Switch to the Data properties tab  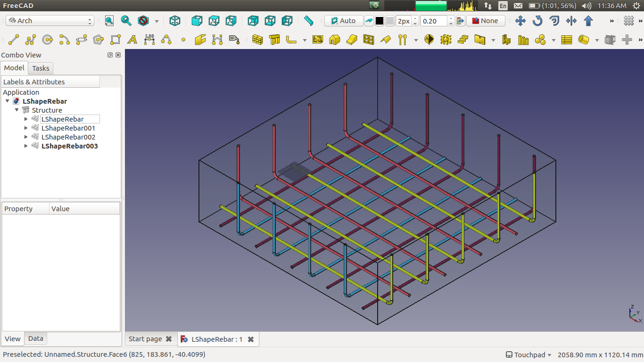tap(35, 338)
